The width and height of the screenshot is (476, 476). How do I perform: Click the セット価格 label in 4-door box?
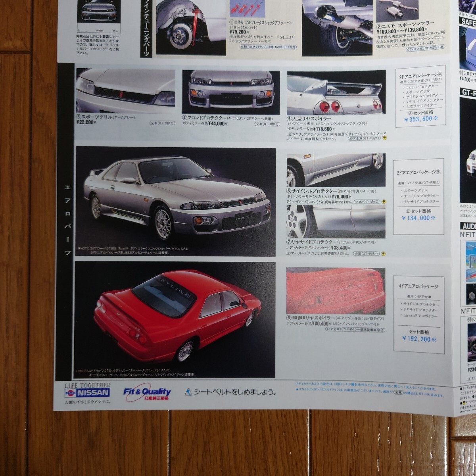coord(419,332)
